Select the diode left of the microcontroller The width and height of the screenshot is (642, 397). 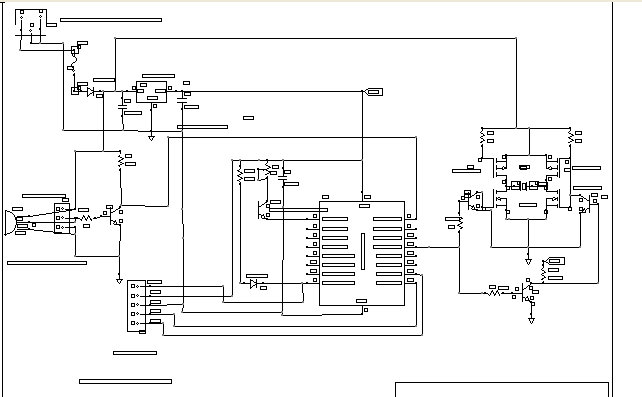click(253, 284)
